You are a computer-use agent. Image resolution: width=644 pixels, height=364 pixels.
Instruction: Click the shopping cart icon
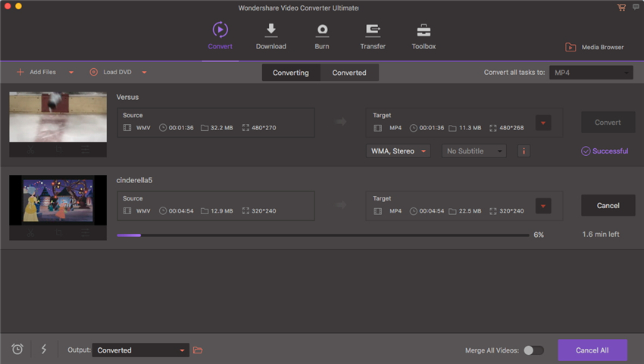(621, 8)
